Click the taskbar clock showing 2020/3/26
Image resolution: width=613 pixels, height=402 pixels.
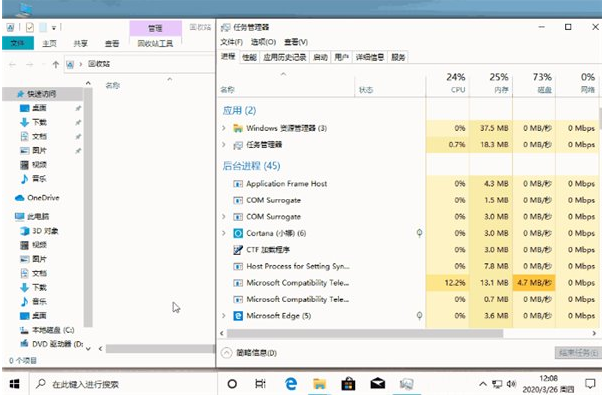[548, 384]
